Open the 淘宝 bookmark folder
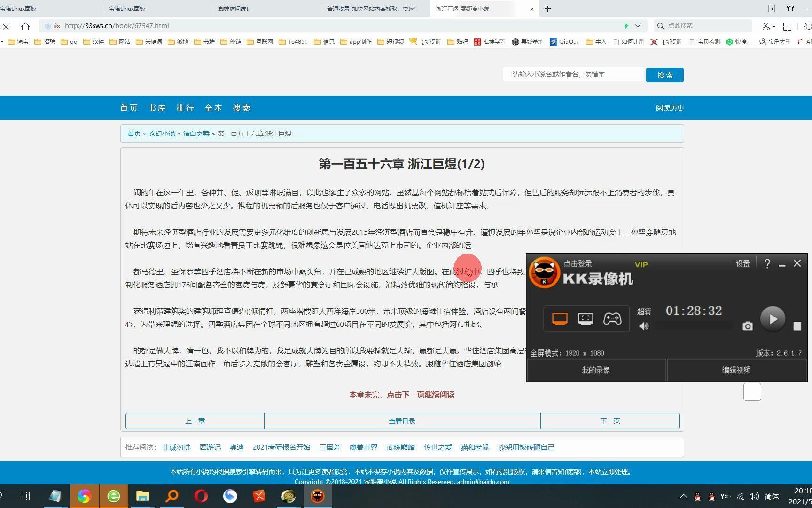 click(18, 42)
